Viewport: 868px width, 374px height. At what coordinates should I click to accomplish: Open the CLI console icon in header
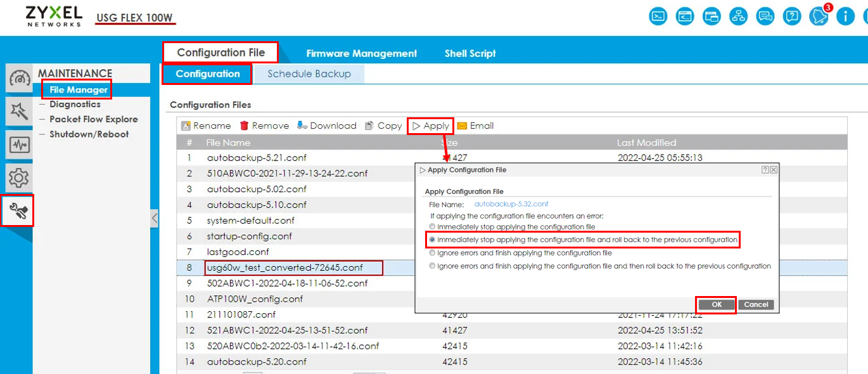(x=658, y=16)
